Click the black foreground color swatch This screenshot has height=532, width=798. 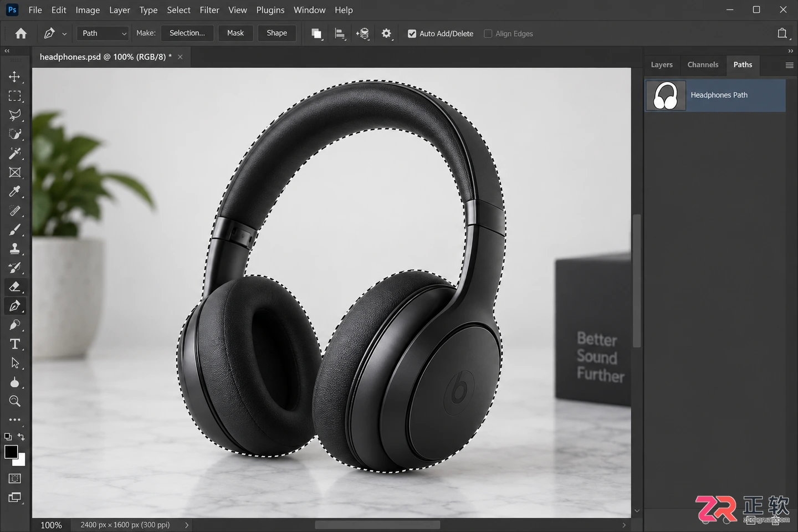pyautogui.click(x=11, y=452)
